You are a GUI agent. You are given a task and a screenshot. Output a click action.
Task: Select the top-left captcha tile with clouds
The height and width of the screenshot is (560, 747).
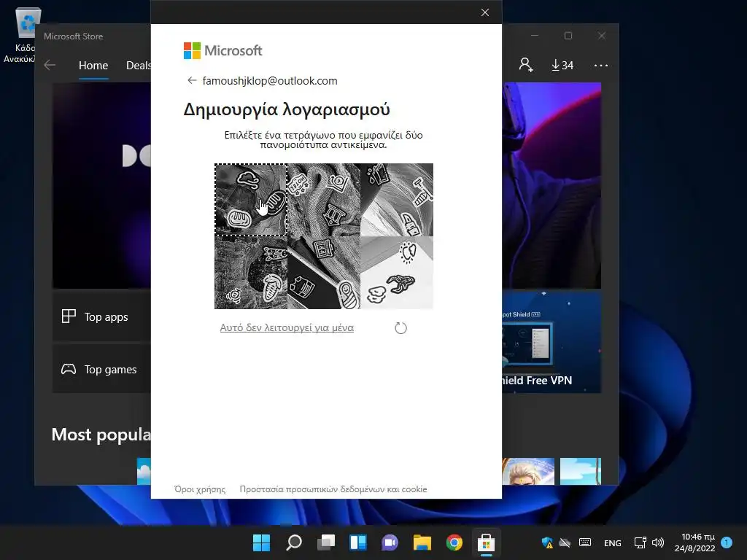(x=251, y=200)
